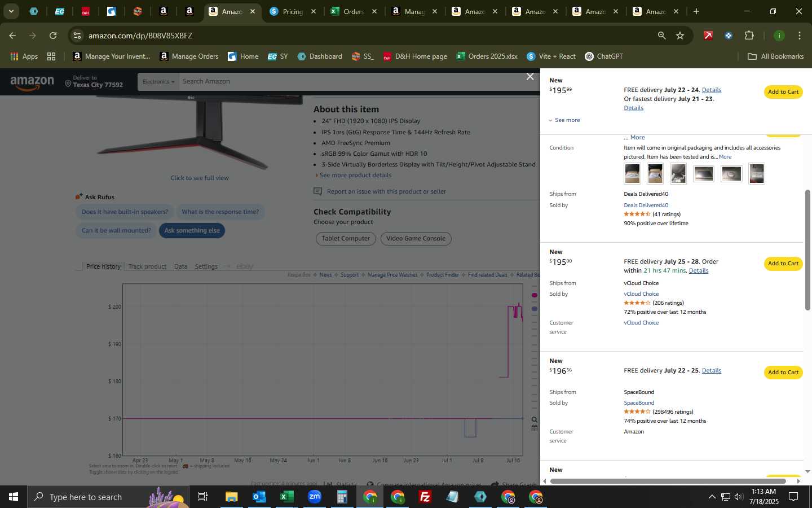
Task: Click the Keepa graph calendar icon
Action: (x=534, y=428)
